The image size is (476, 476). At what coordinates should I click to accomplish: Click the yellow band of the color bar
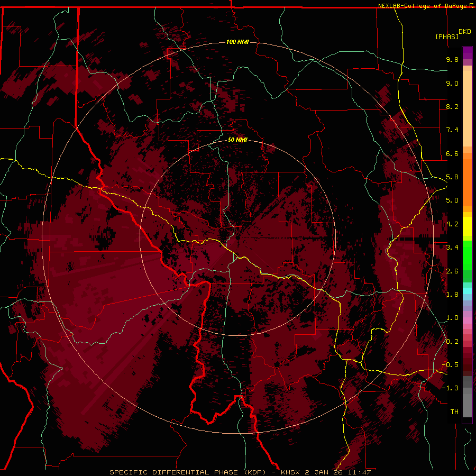point(467,226)
